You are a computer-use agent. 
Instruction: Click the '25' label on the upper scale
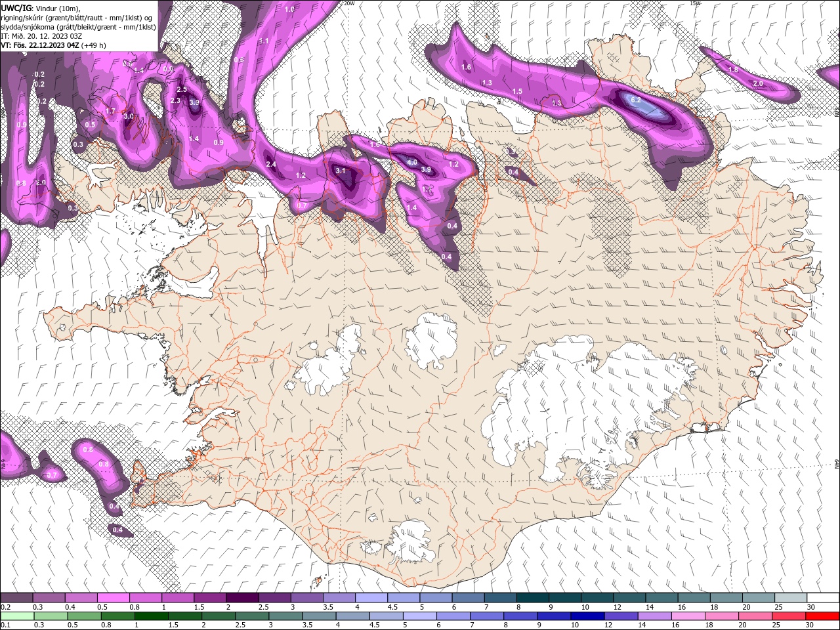[778, 607]
